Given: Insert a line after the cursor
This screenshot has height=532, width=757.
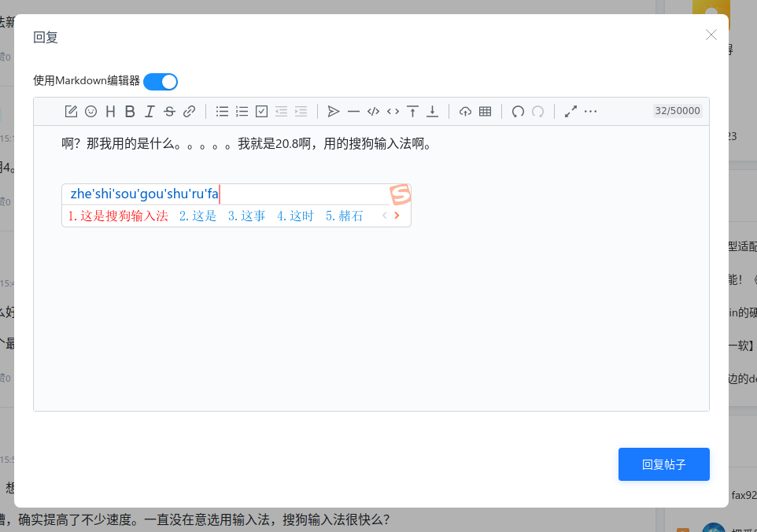Looking at the screenshot, I should coord(433,112).
